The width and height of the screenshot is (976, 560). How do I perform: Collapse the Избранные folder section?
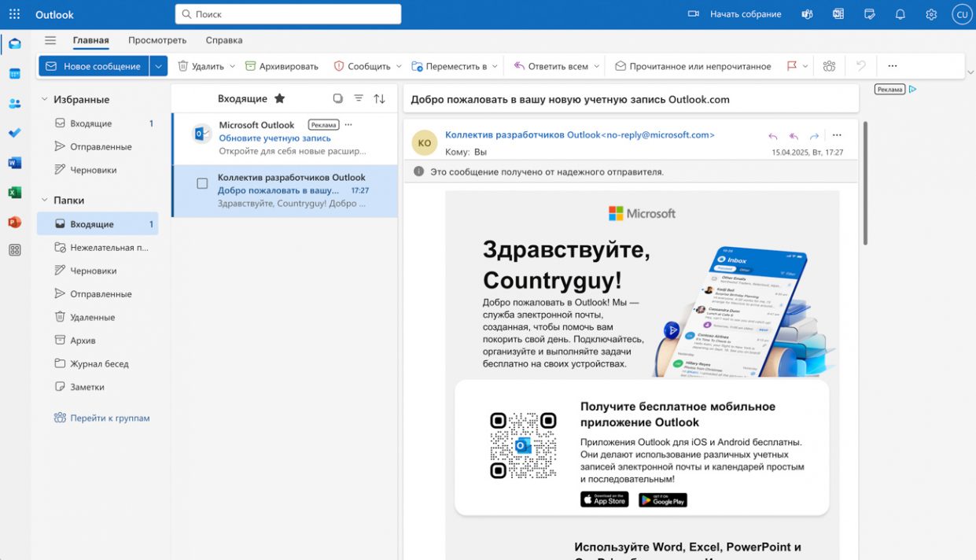tap(45, 100)
